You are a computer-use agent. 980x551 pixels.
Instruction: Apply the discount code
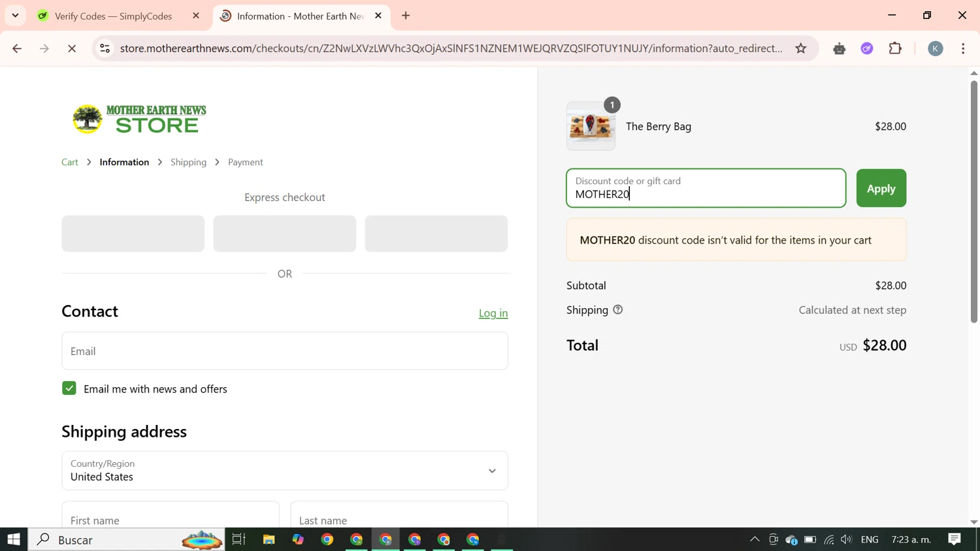point(881,188)
